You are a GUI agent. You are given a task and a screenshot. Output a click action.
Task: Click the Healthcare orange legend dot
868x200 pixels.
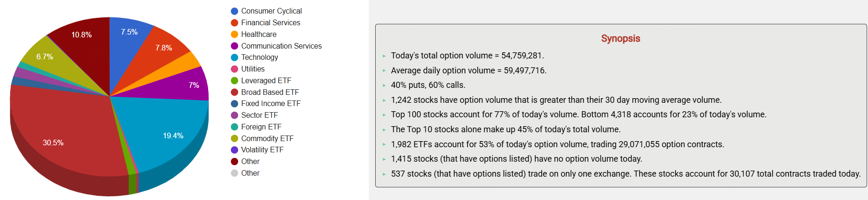coord(235,34)
